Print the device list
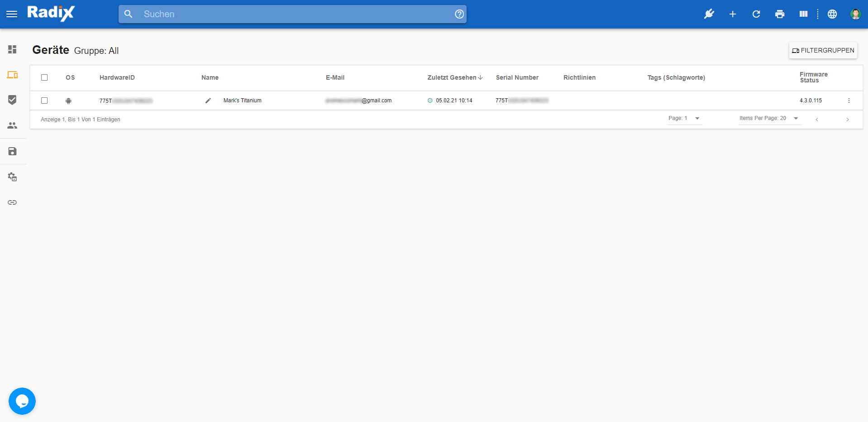868x422 pixels. tap(779, 14)
